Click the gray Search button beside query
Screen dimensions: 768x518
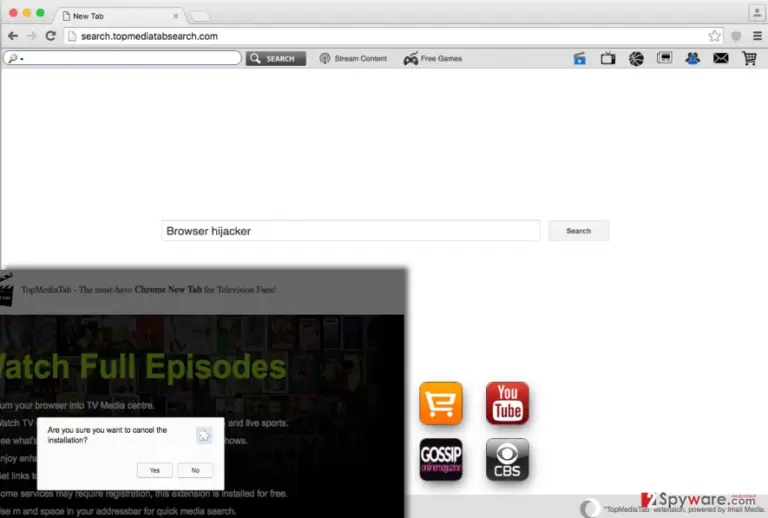coord(578,231)
